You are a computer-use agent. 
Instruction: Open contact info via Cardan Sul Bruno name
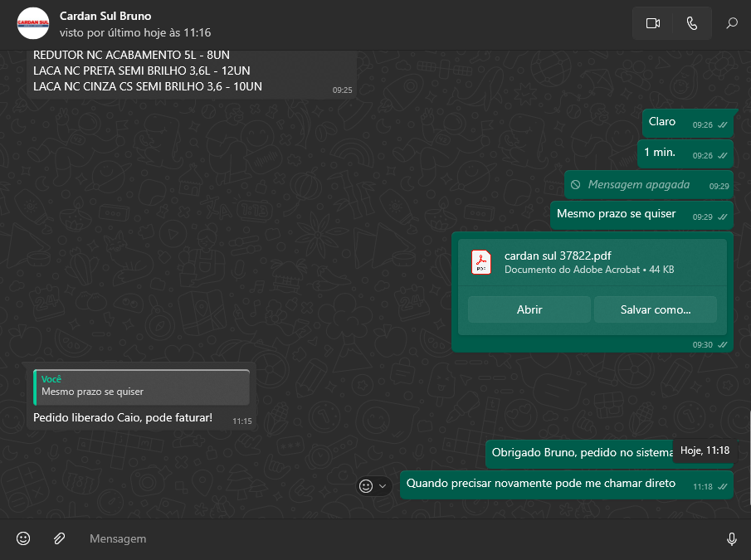[x=105, y=16]
